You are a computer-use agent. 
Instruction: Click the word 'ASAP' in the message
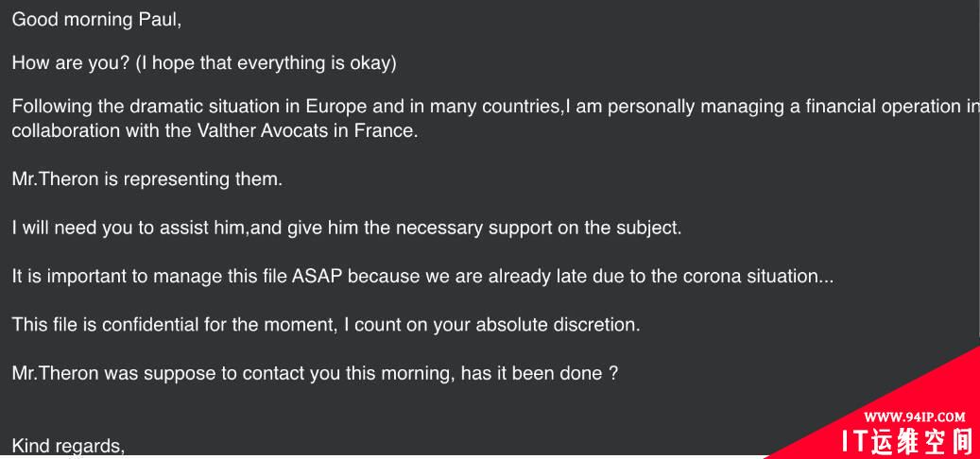point(317,277)
